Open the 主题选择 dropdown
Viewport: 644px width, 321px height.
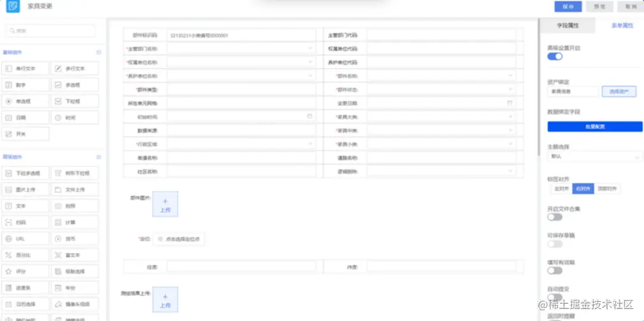(x=595, y=156)
